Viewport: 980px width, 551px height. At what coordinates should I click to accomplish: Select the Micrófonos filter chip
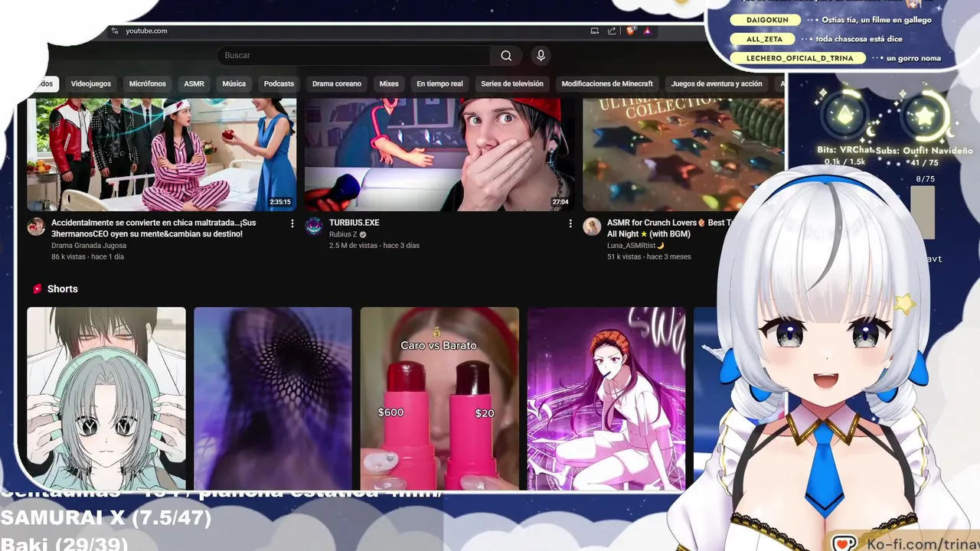point(148,83)
